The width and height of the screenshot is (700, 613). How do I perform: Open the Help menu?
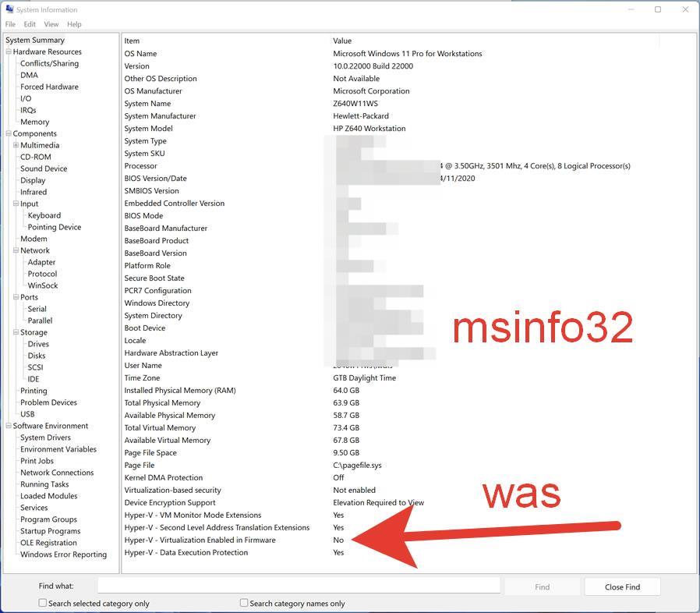click(x=75, y=24)
